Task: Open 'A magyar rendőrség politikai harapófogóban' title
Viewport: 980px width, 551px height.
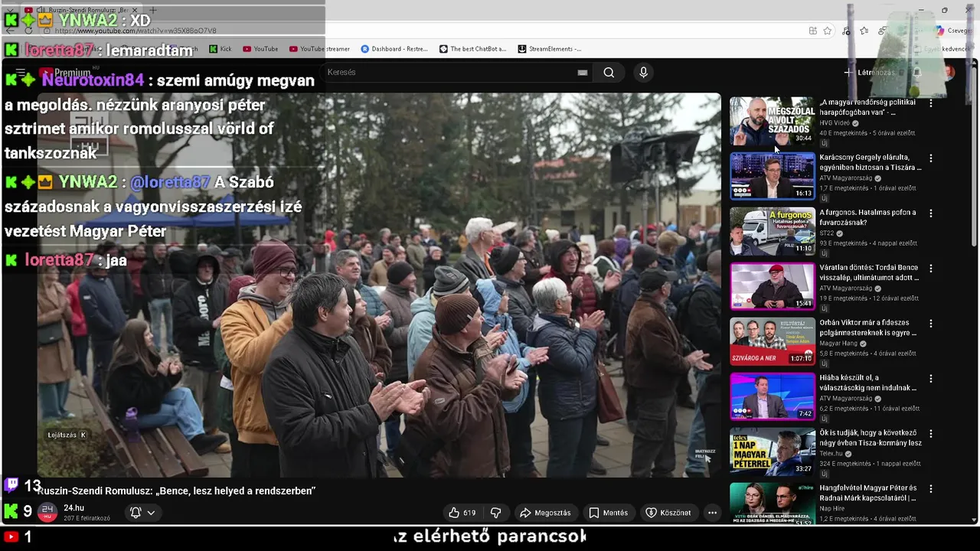Action: 868,107
